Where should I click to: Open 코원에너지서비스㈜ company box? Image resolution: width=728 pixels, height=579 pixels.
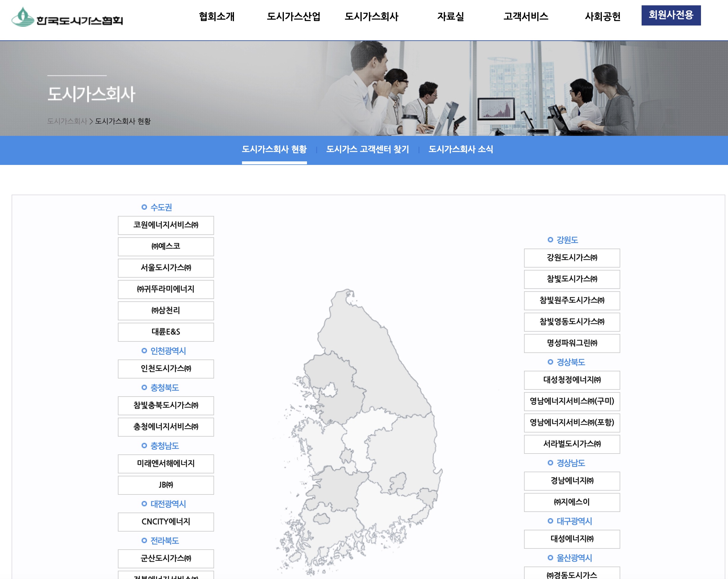click(166, 225)
